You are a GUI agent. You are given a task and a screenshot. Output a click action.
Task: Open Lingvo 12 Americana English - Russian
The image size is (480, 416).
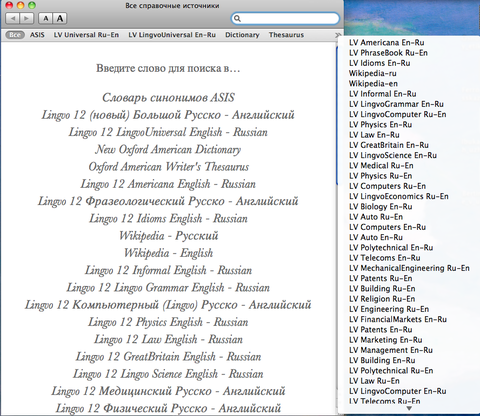pos(168,184)
